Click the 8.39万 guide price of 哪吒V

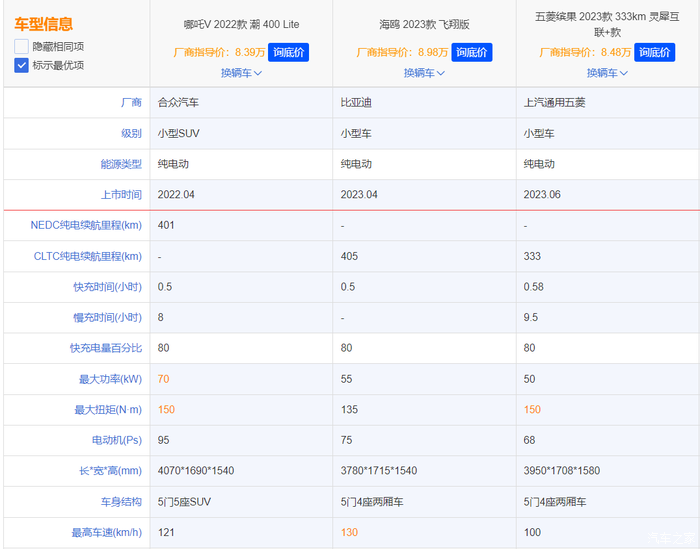pos(249,53)
